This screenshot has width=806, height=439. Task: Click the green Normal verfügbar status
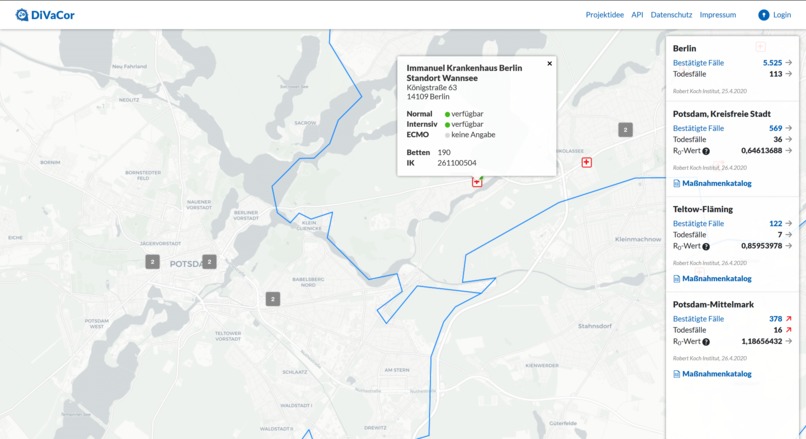click(464, 114)
